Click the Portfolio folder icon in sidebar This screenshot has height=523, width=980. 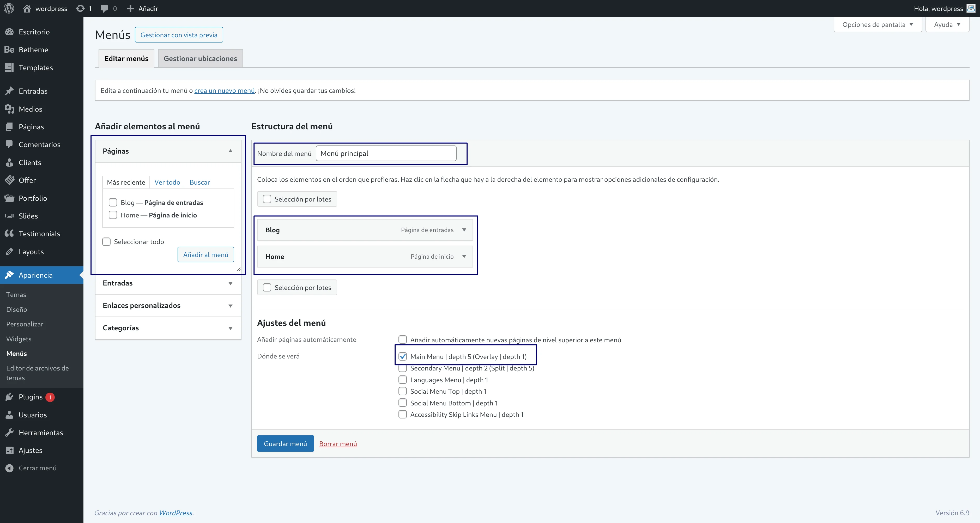click(9, 198)
